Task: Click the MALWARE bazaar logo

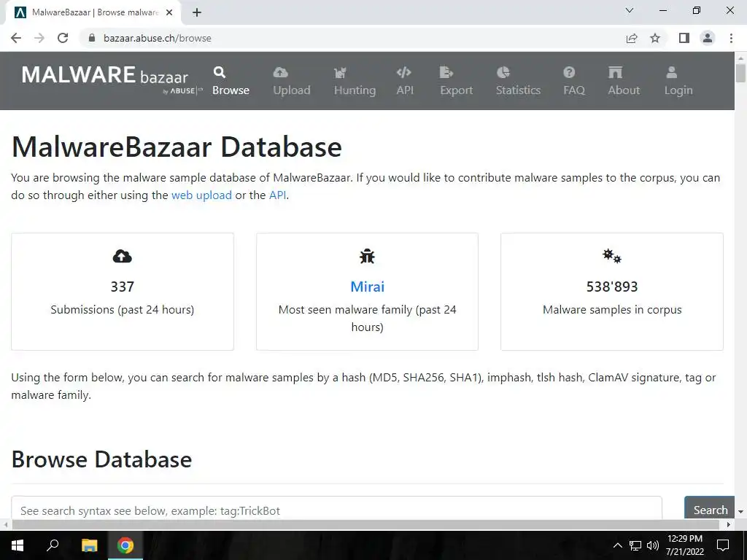Action: tap(112, 79)
